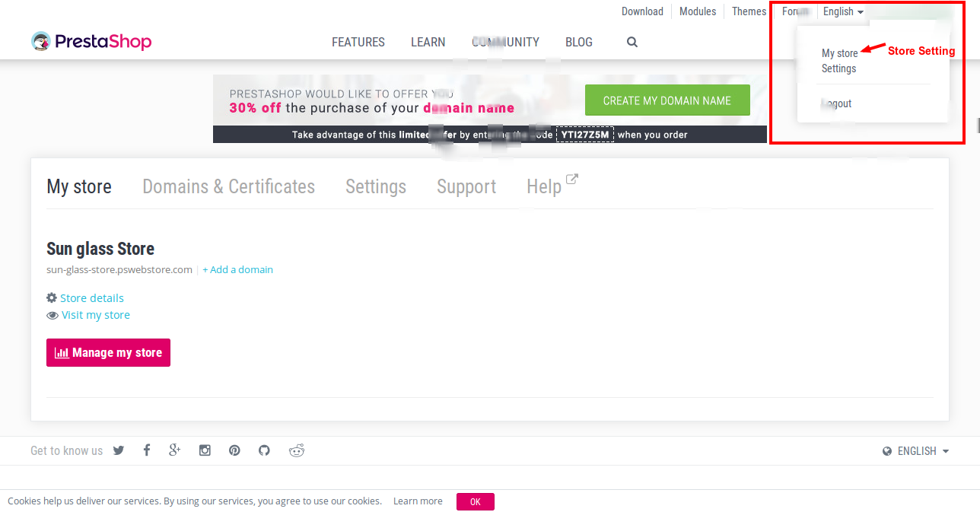
Task: Open the FEATURES menu
Action: pos(358,43)
